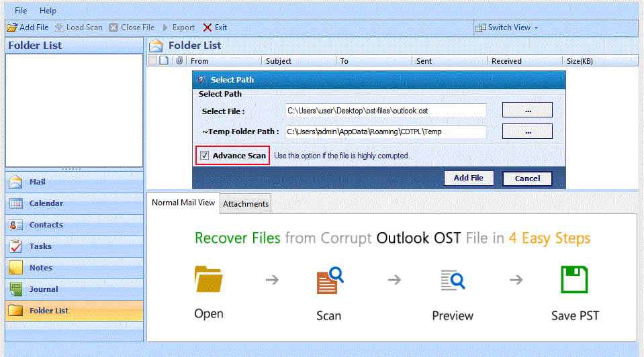Click the Switch View grid icon
The width and height of the screenshot is (644, 357).
click(x=481, y=28)
